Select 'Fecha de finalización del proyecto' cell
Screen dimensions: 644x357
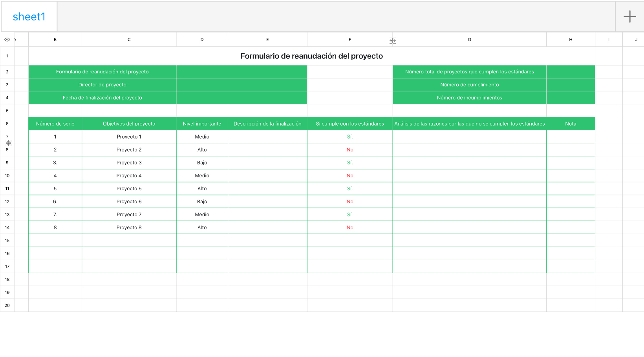[x=102, y=98]
